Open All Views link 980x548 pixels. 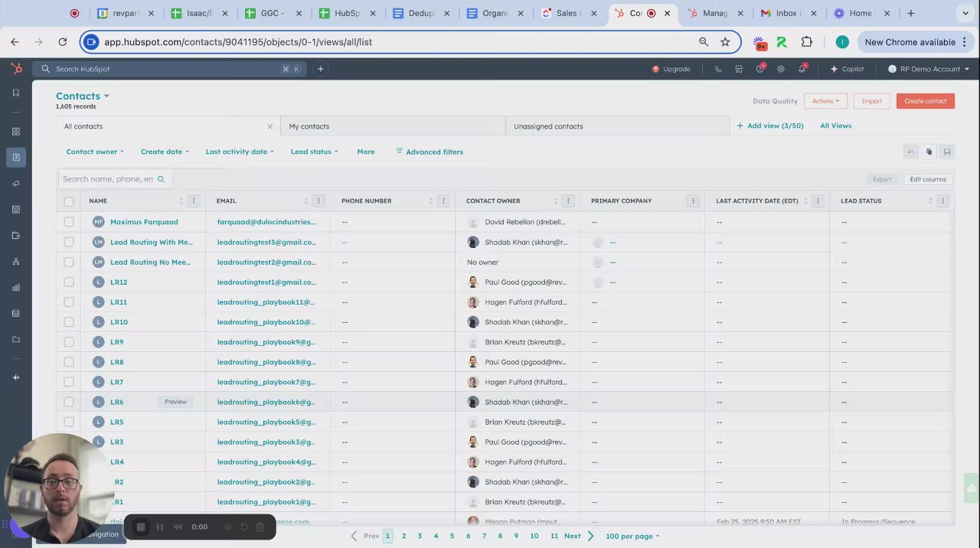click(835, 126)
